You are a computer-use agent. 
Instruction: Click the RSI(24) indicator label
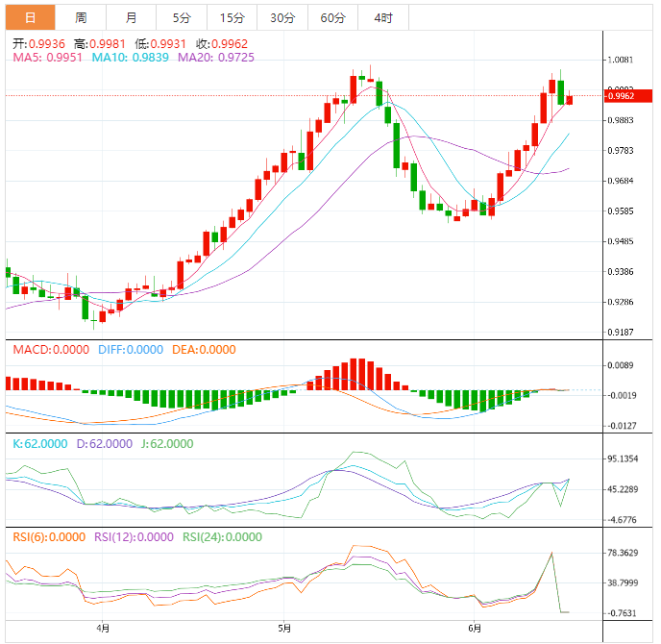tap(221, 537)
